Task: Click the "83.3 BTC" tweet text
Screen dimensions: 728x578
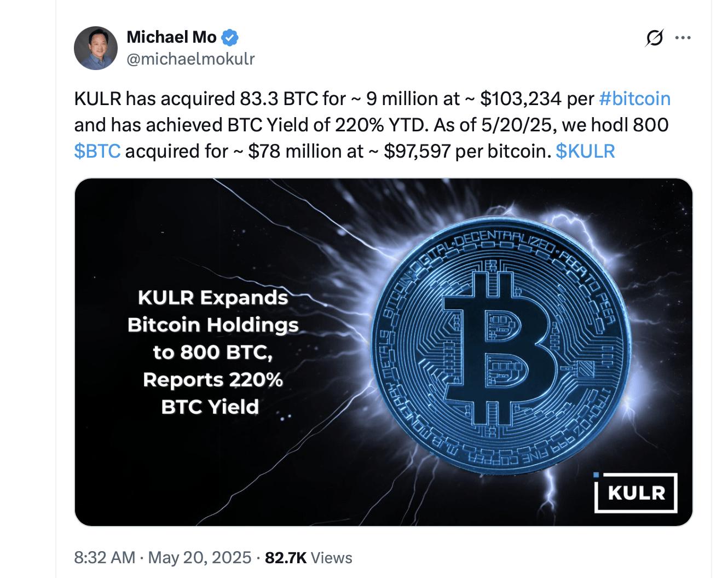Action: tap(279, 99)
